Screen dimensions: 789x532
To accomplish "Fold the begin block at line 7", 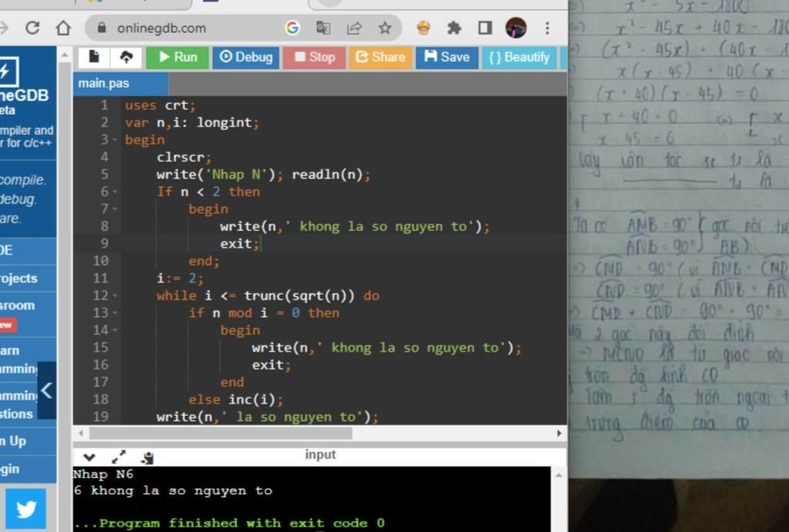I will point(116,209).
